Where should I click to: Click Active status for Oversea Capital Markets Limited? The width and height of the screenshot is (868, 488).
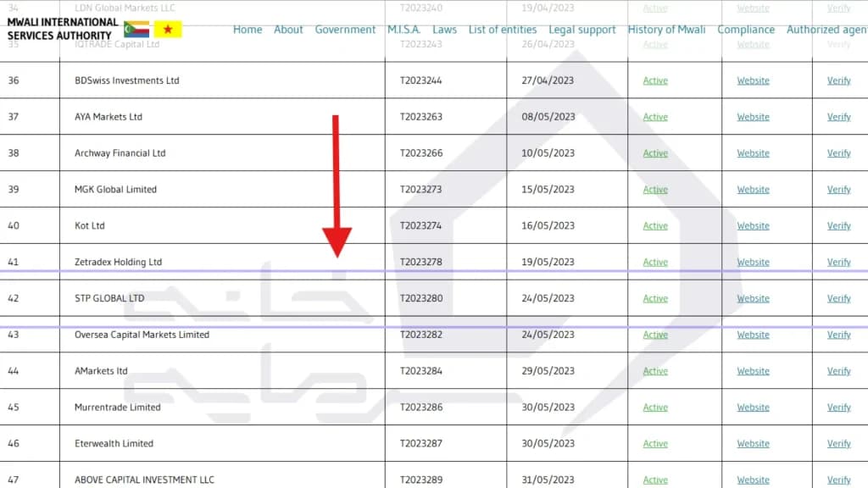click(655, 335)
